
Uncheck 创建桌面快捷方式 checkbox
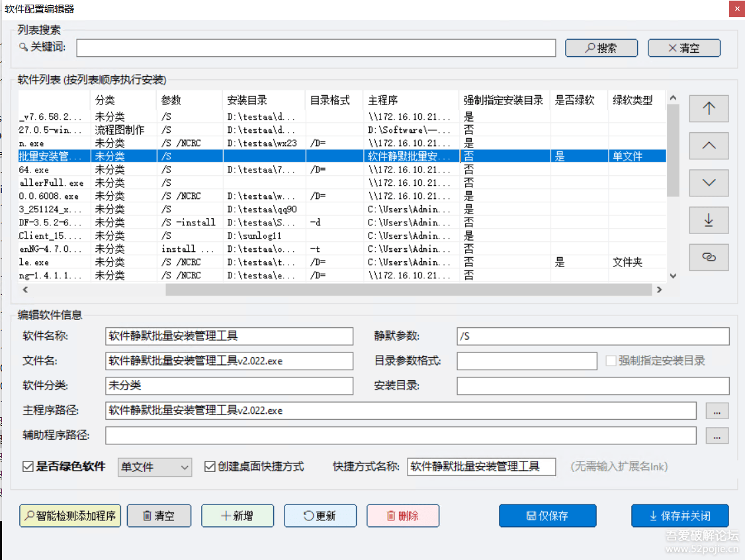pyautogui.click(x=210, y=466)
